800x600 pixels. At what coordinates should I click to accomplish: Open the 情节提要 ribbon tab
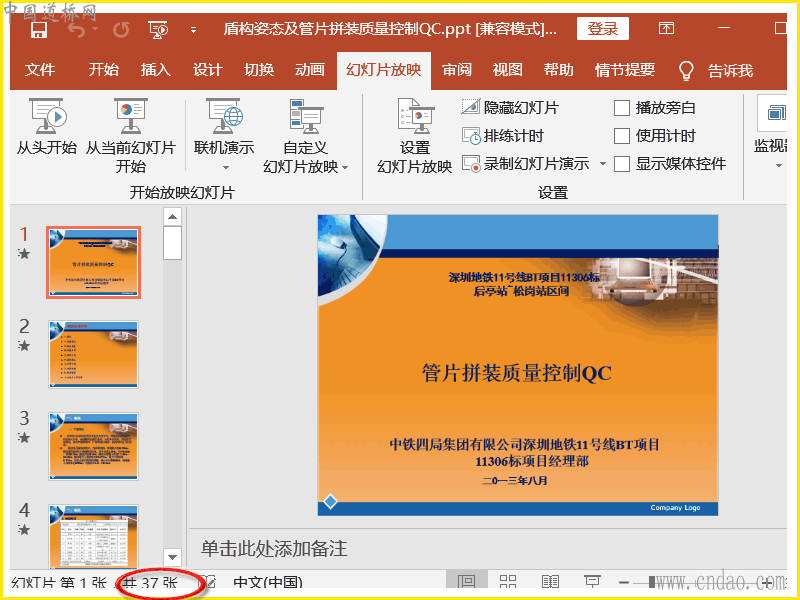click(625, 70)
